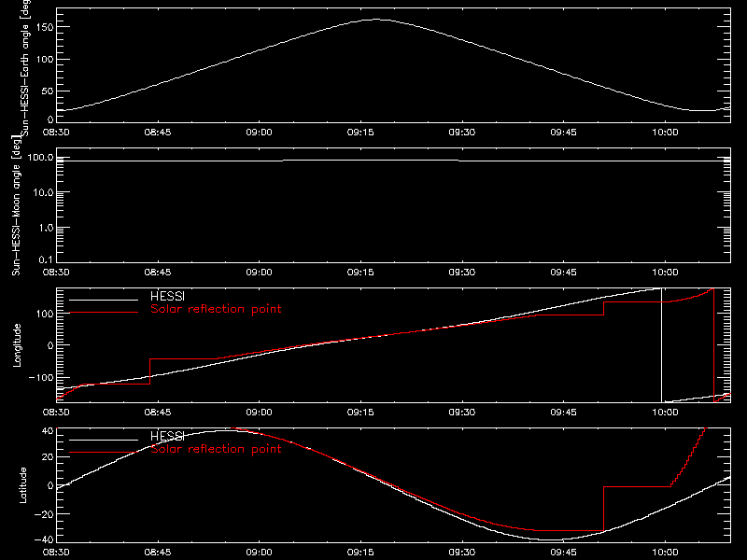Click 09:45 under the Earth angle plot
Viewport: 747px width, 560px height.
(563, 132)
